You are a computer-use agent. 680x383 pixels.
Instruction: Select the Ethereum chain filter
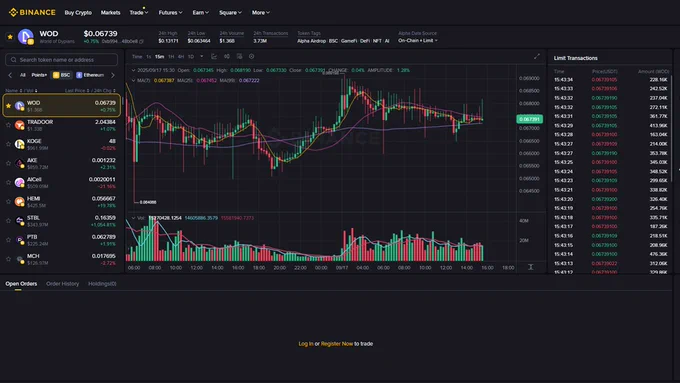tap(90, 75)
